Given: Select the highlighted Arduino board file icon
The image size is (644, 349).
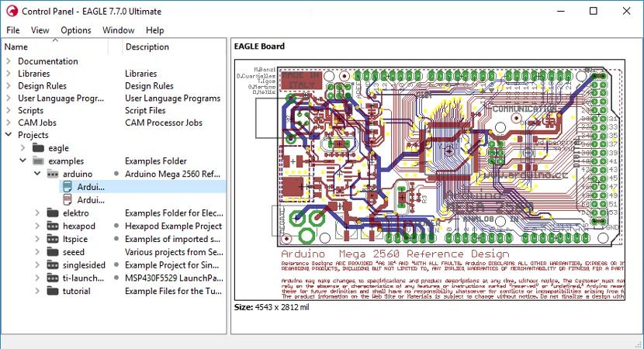Looking at the screenshot, I should coord(67,187).
